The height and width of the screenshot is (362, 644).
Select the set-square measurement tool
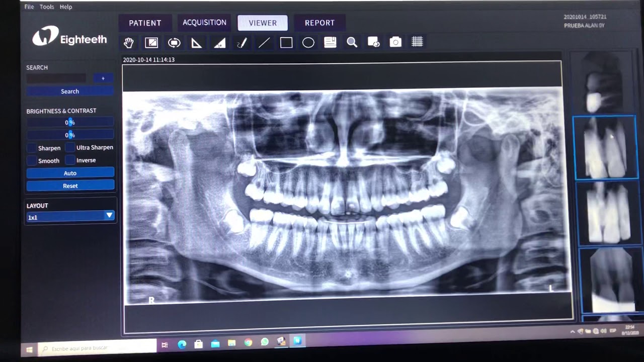click(x=197, y=43)
